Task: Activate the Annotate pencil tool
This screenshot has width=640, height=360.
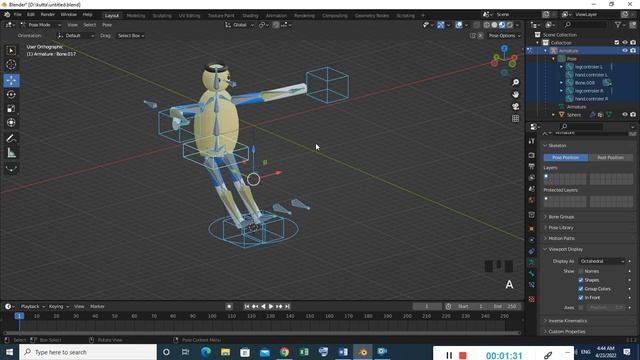Action: point(11,139)
